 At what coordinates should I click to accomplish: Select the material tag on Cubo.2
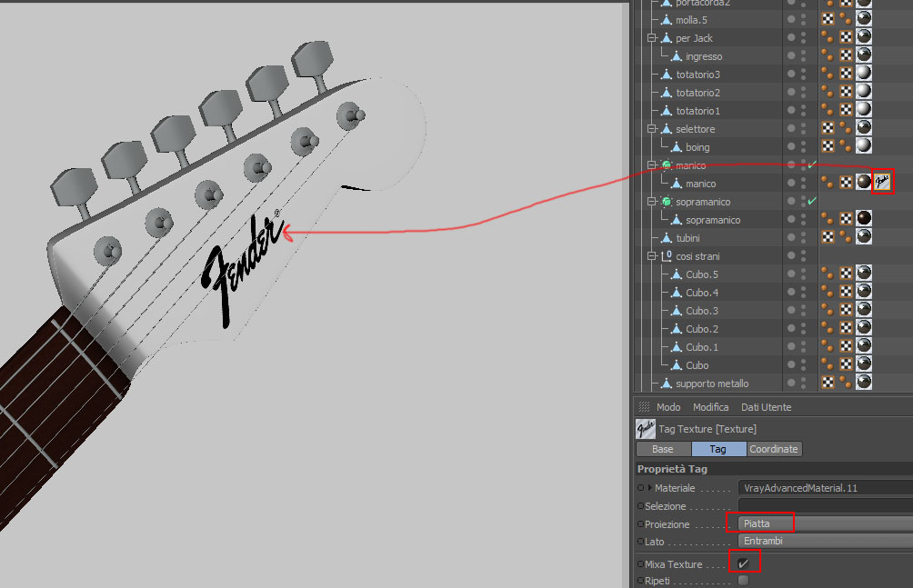[864, 327]
